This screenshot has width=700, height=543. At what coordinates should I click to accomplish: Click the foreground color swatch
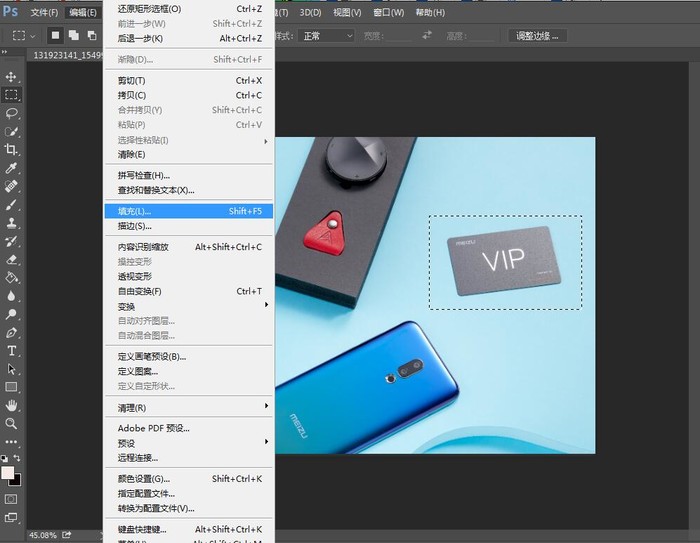[7, 473]
